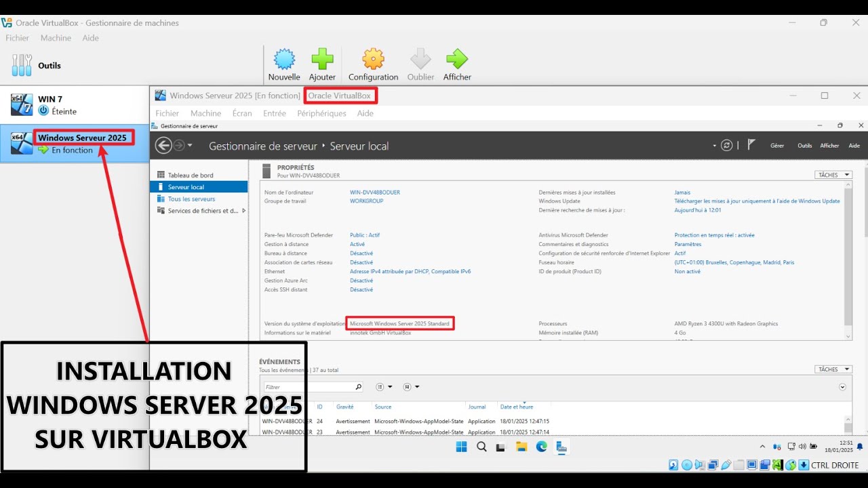
Task: Select the WIN 7 virtual machine
Action: coord(75,104)
